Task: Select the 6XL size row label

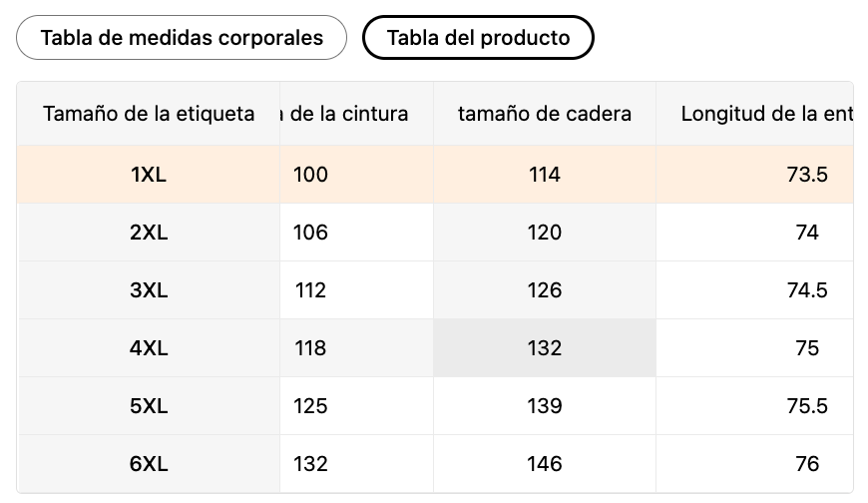Action: click(x=149, y=464)
